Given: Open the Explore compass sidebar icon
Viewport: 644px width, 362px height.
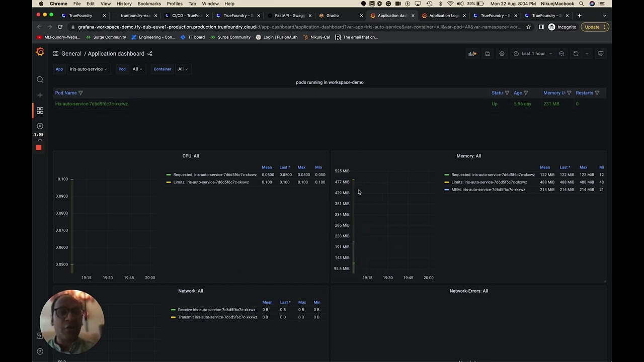Looking at the screenshot, I should (x=40, y=126).
